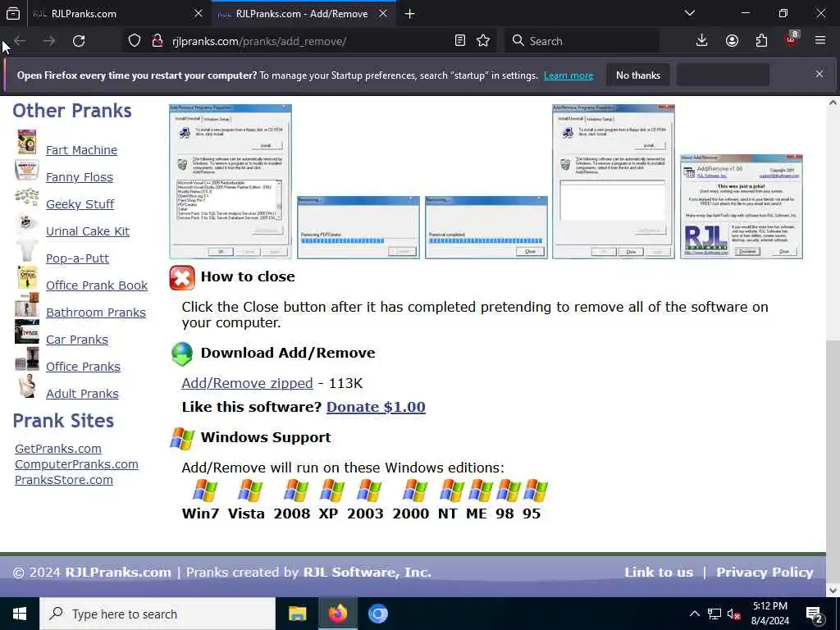Image resolution: width=840 pixels, height=630 pixels.
Task: Open the Pop-a-Putt link
Action: 77,258
